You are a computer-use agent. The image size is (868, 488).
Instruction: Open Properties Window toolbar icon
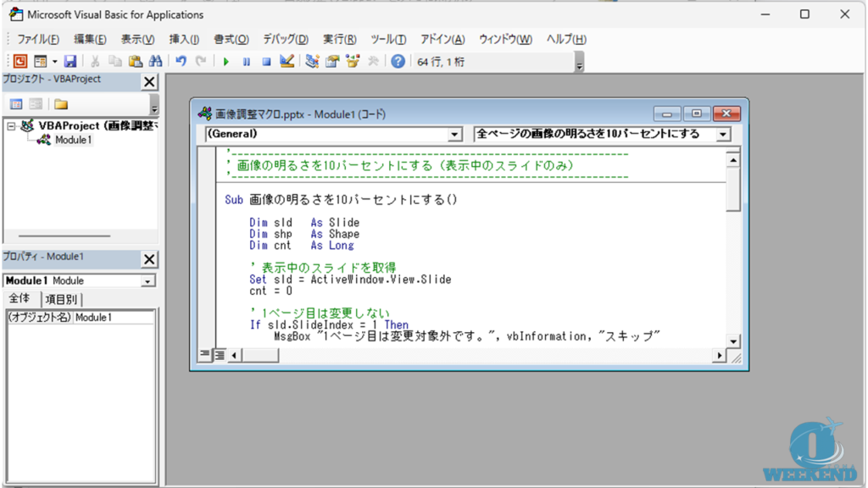332,61
